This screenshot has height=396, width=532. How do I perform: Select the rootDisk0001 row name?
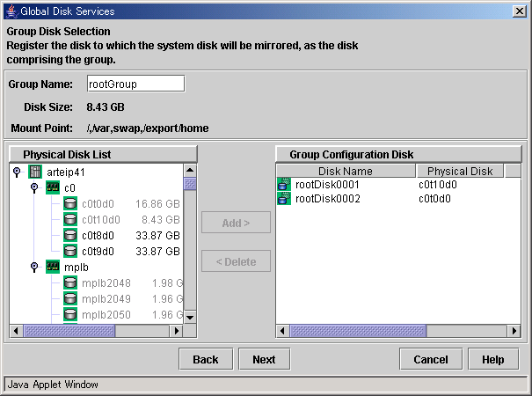click(327, 185)
